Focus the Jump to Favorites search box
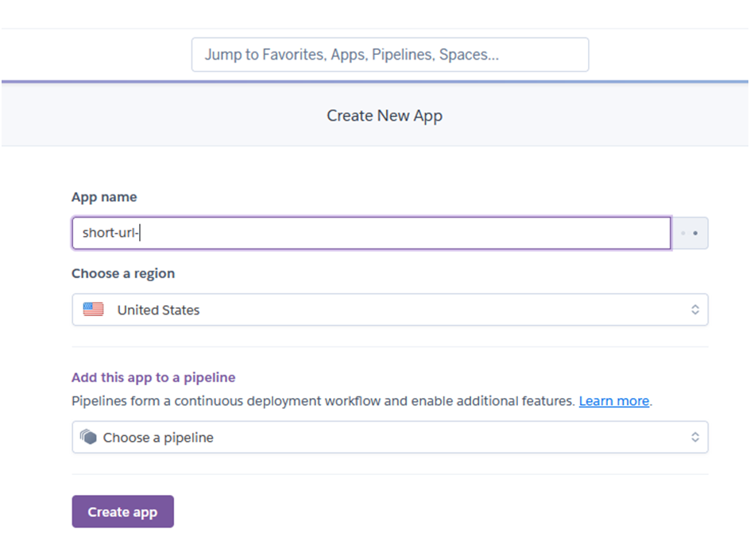Image resolution: width=750 pixels, height=560 pixels. pos(390,55)
